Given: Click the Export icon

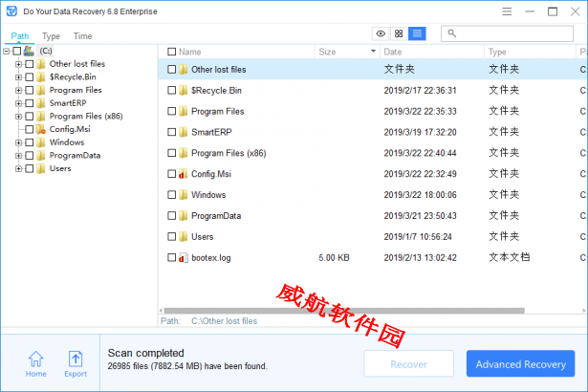Looking at the screenshot, I should (76, 359).
